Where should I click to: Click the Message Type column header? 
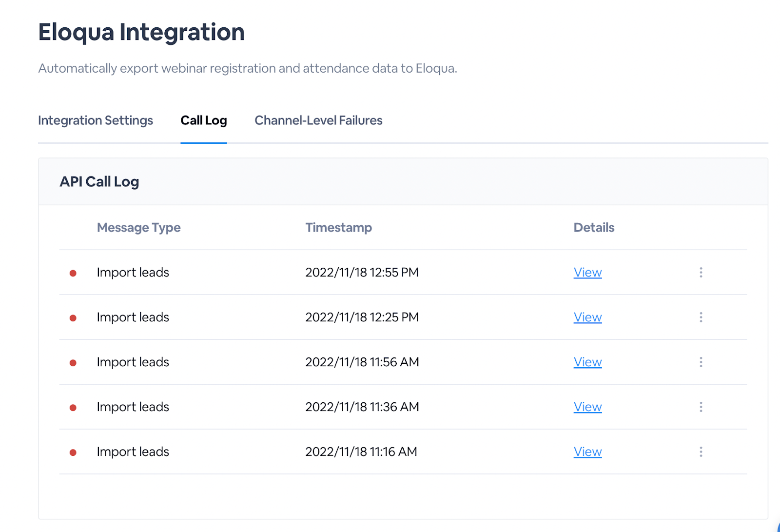(138, 228)
